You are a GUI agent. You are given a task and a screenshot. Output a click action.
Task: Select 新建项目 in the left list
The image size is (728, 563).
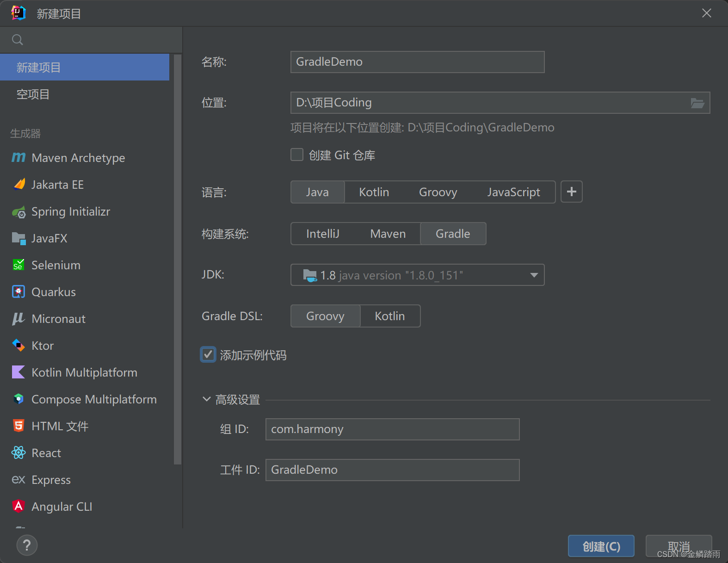(x=85, y=68)
